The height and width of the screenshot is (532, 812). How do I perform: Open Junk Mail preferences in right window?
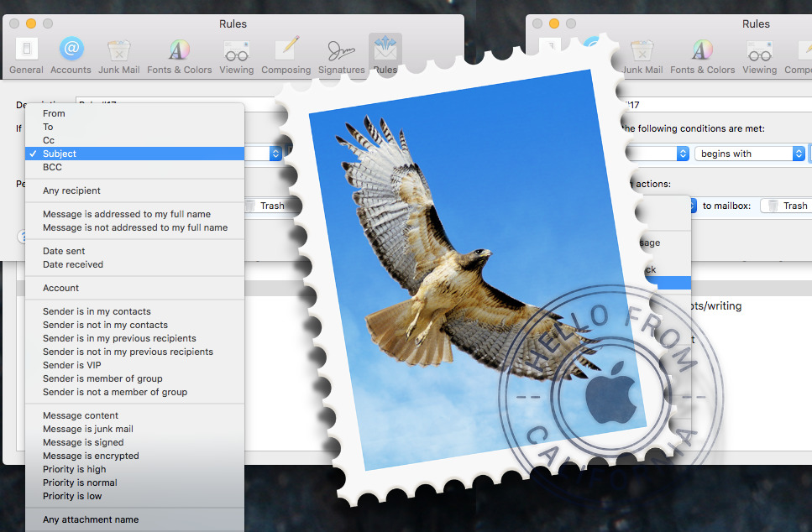pyautogui.click(x=642, y=56)
